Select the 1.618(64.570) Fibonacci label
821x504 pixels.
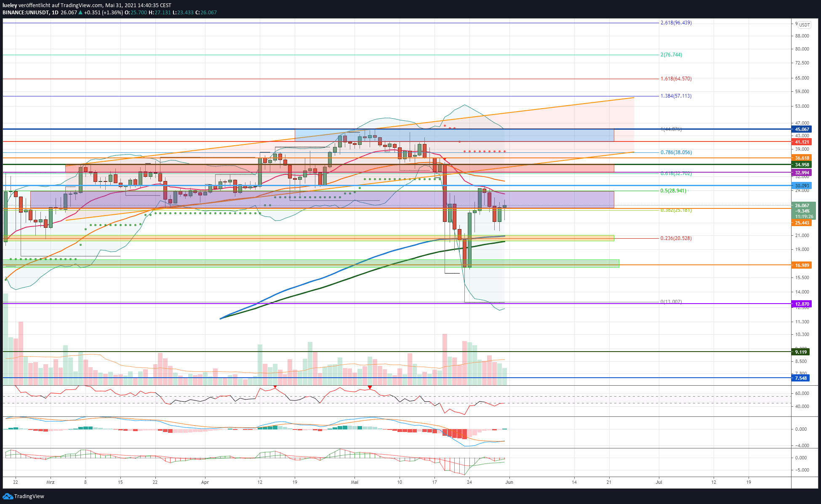676,79
